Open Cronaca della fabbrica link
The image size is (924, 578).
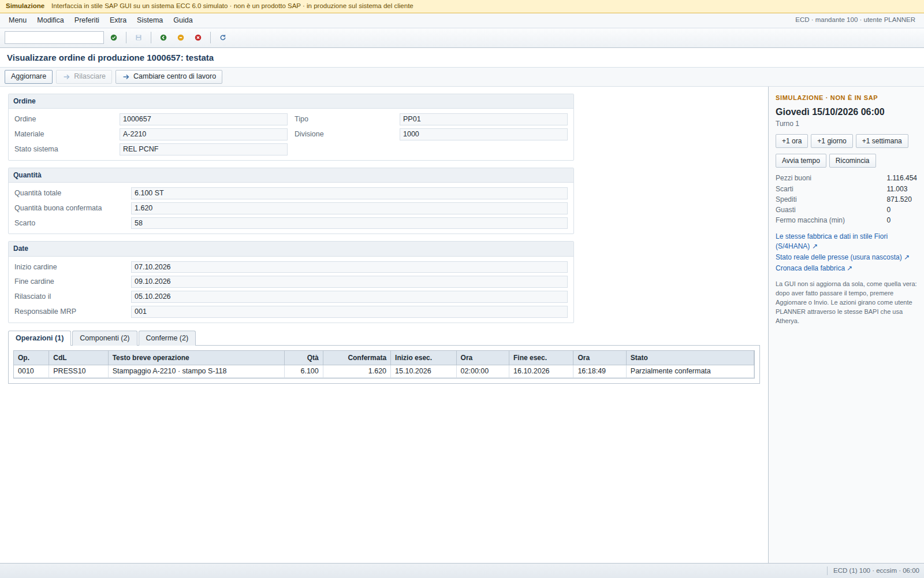click(814, 268)
